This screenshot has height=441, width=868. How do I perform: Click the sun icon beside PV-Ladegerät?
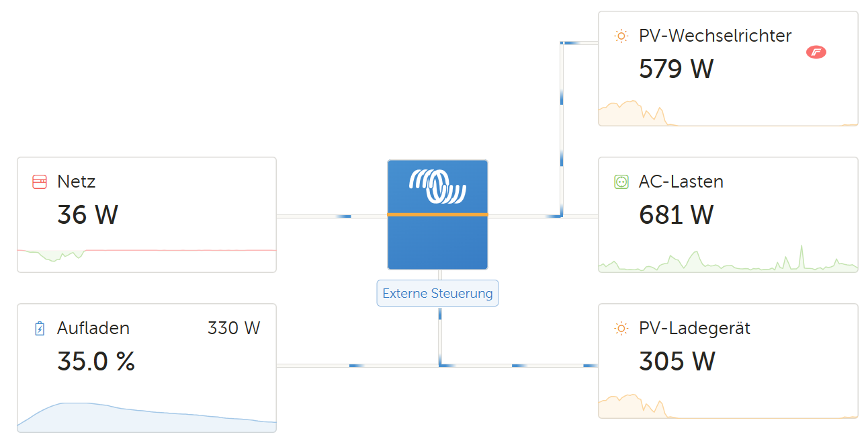(x=621, y=329)
